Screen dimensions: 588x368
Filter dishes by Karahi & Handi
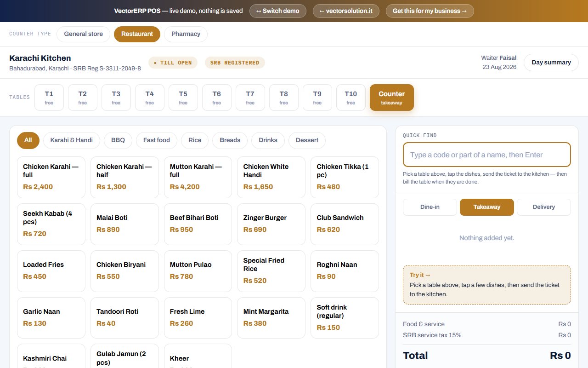pyautogui.click(x=72, y=140)
